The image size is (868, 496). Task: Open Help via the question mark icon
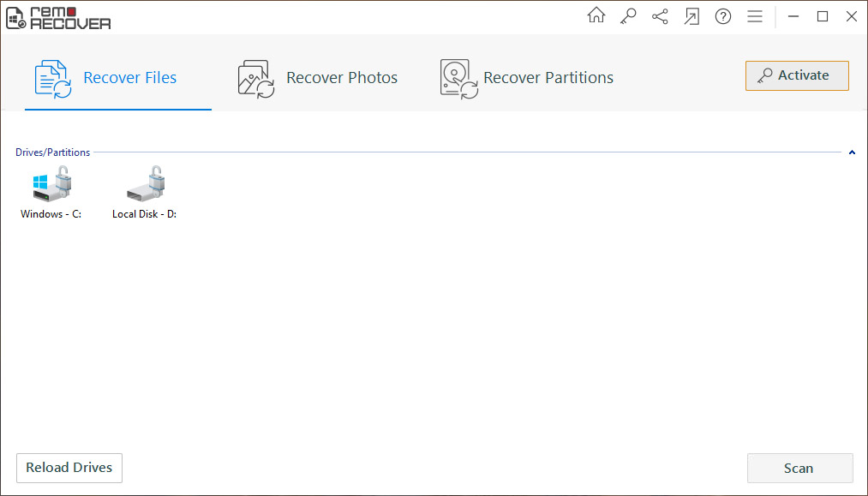(723, 16)
